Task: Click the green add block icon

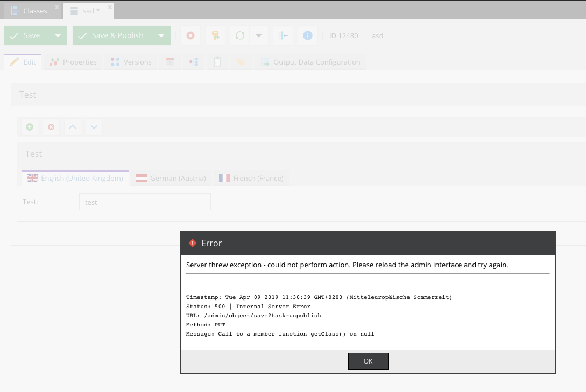Action: coord(30,127)
